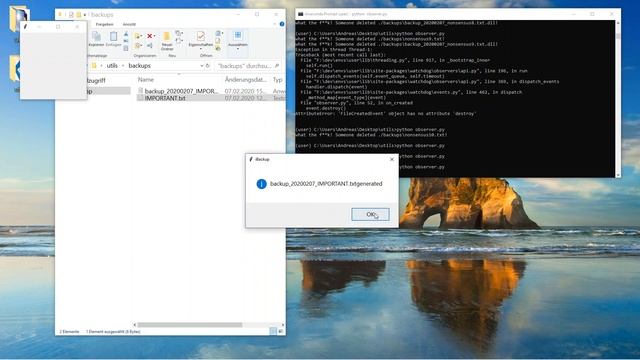Click the blue info icon in the iBackup dialog

click(262, 184)
